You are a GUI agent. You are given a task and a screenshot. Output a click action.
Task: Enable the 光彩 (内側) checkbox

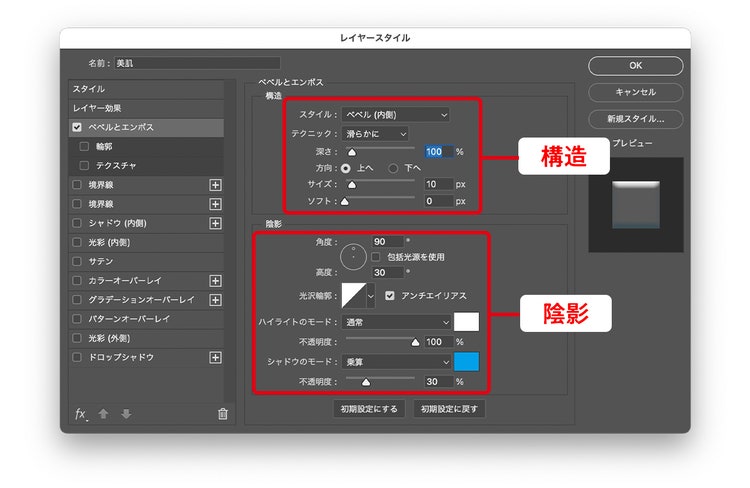pyautogui.click(x=77, y=242)
